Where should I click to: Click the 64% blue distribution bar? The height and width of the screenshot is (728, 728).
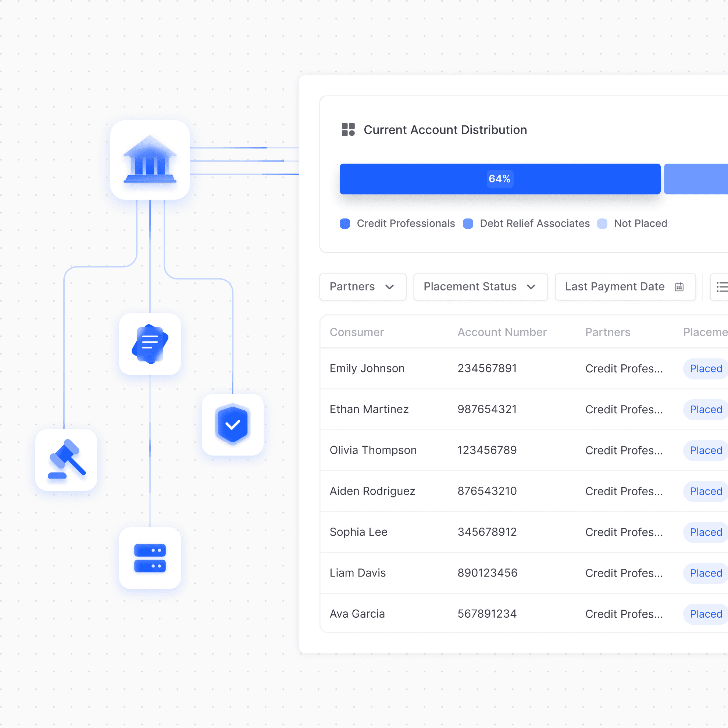pos(499,179)
